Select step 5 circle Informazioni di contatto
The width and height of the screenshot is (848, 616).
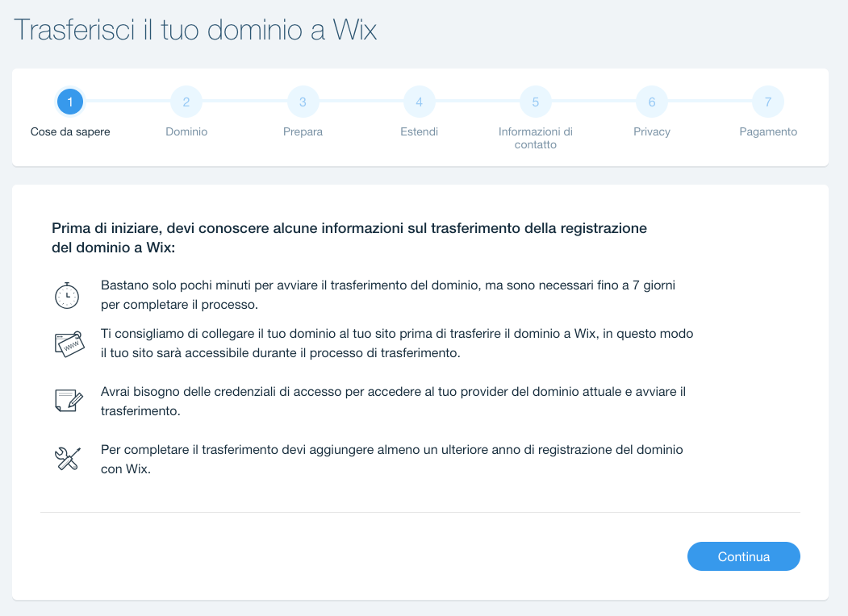point(536,102)
